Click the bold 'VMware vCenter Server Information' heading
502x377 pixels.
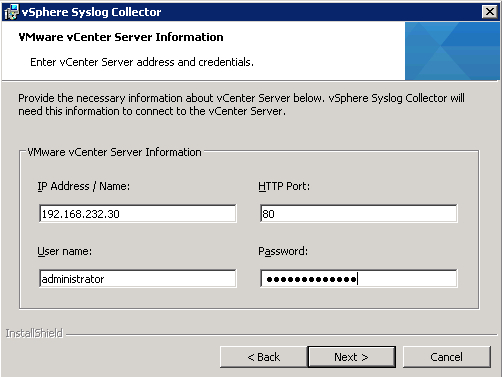[121, 37]
